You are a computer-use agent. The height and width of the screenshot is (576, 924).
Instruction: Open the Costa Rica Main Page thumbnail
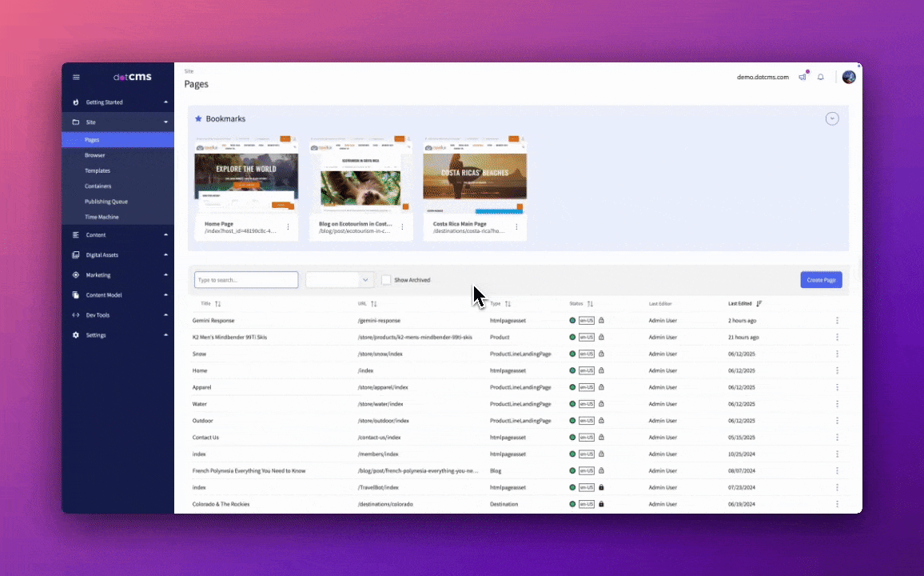(x=475, y=178)
